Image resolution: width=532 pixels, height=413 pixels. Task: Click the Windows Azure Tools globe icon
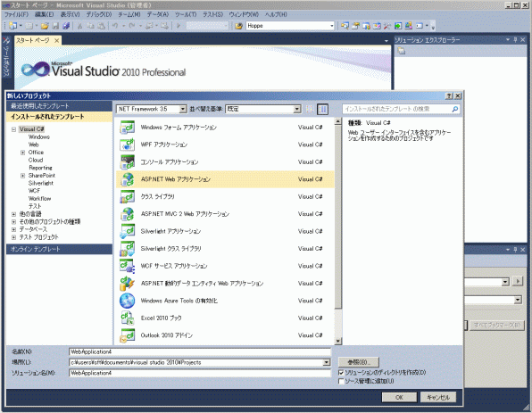pyautogui.click(x=128, y=301)
